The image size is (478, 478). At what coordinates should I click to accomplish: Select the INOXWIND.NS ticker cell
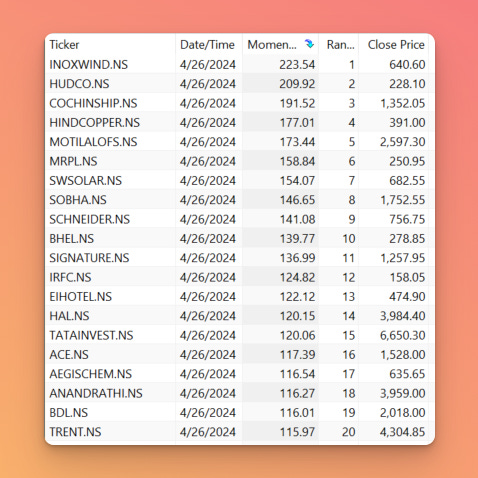coord(89,64)
